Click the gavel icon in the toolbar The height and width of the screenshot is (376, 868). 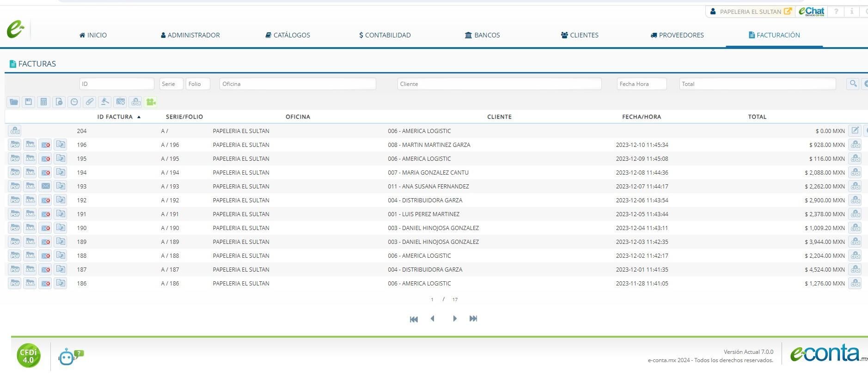[105, 102]
